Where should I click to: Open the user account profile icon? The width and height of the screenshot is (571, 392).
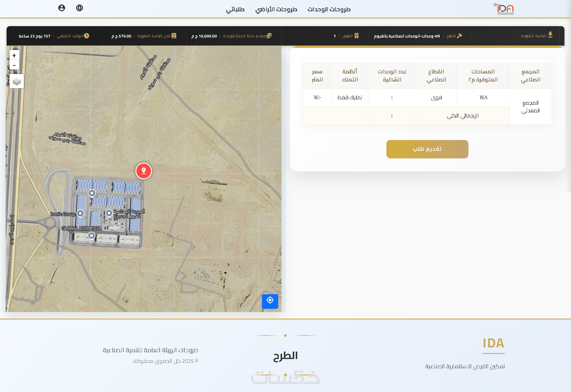click(62, 8)
